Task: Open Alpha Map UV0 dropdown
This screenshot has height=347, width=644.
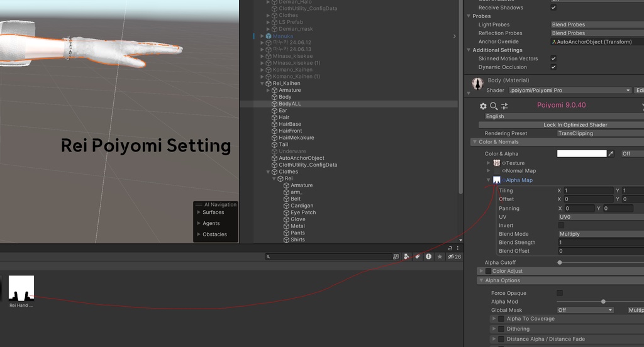Action: pyautogui.click(x=601, y=217)
